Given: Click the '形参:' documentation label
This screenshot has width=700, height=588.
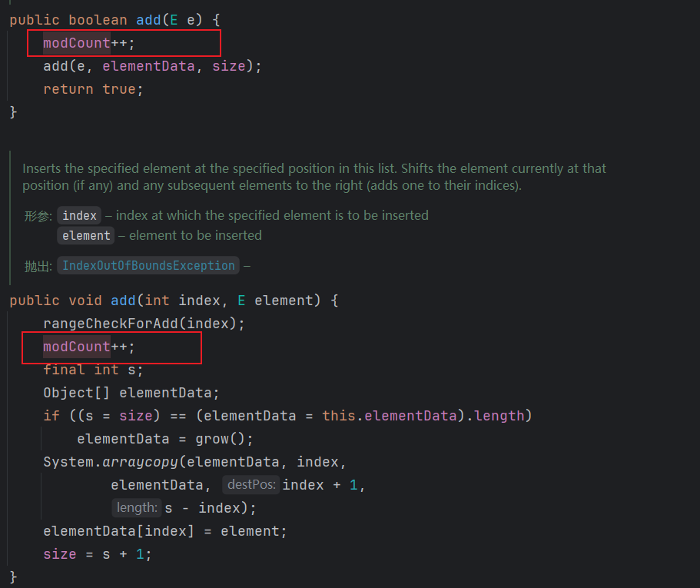Looking at the screenshot, I should (38, 217).
